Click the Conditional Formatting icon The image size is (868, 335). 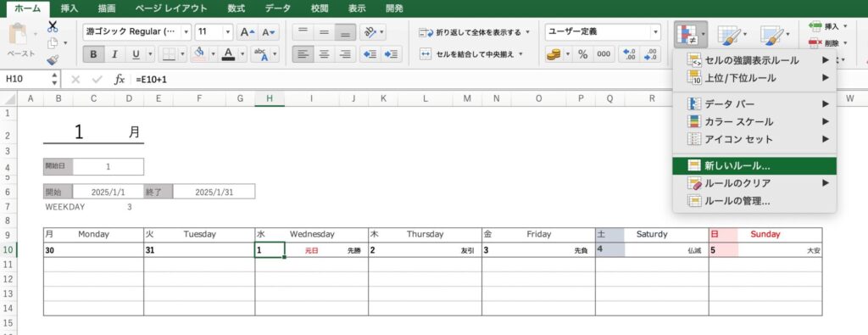[x=687, y=34]
